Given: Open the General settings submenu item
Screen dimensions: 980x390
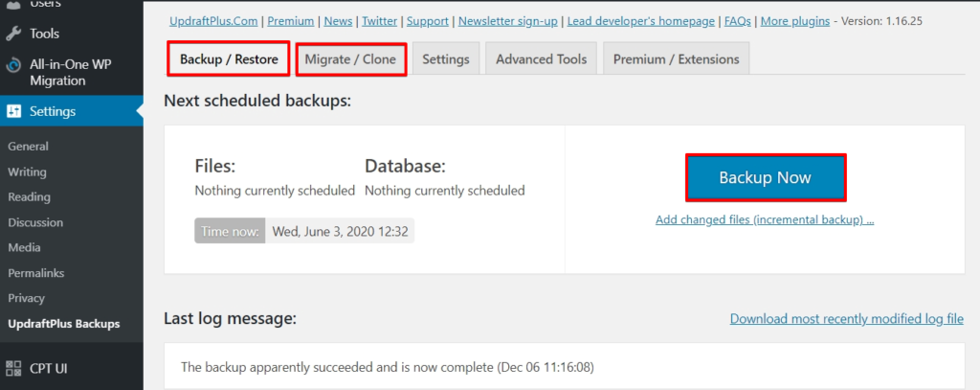Looking at the screenshot, I should (28, 146).
